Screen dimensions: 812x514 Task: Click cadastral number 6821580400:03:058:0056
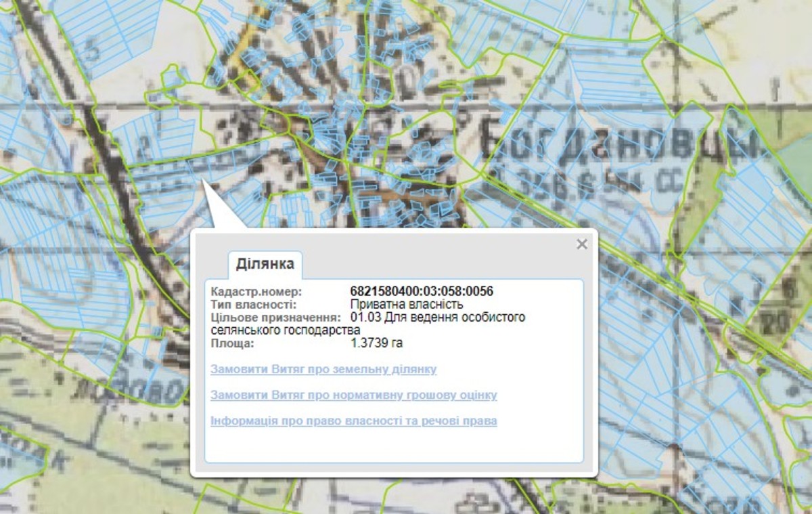[422, 291]
